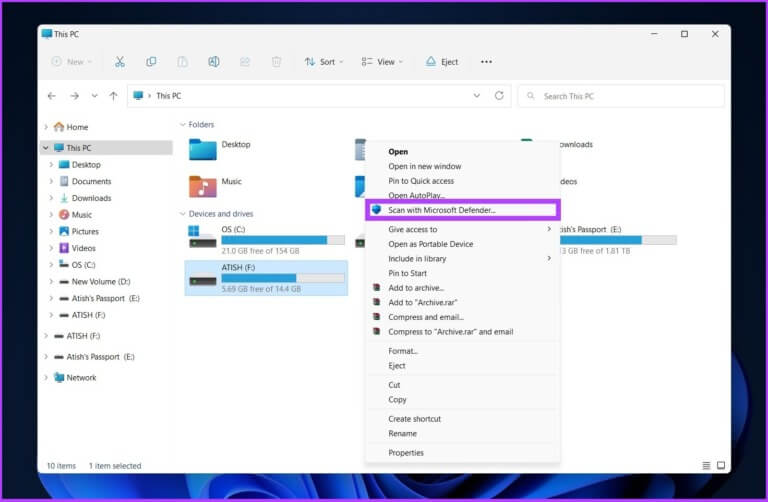Choose Compress and email...
Screen dimensions: 768x502
(463, 317)
